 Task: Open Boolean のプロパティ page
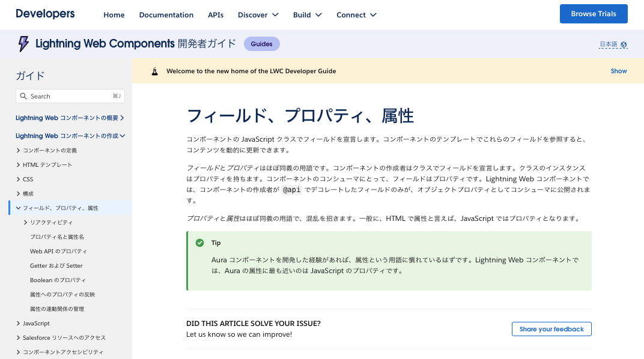click(58, 280)
